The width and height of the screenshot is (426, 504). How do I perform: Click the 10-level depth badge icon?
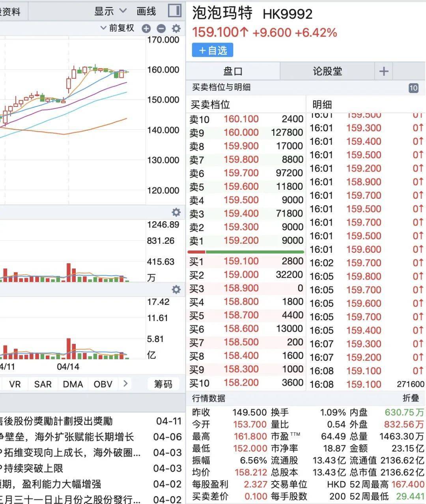coord(413,88)
